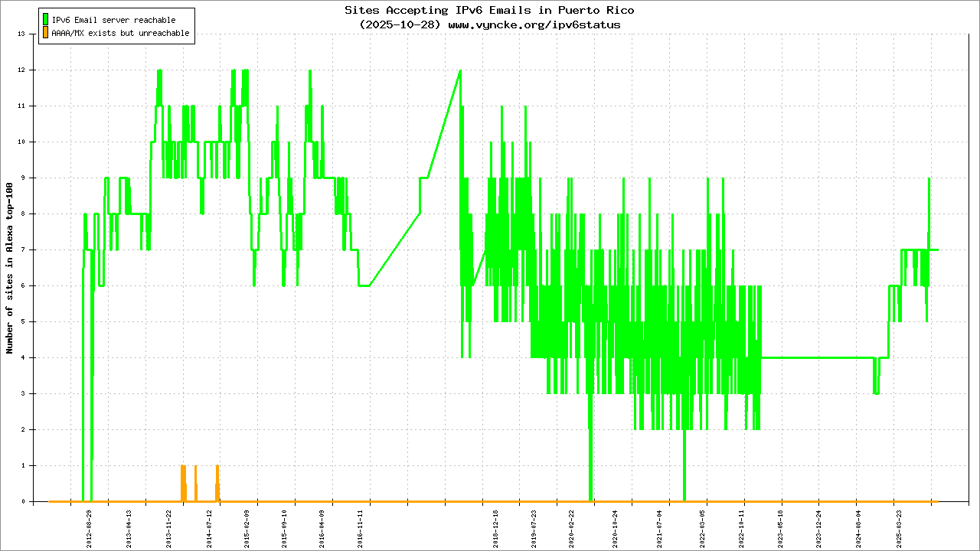Screen dimensions: 980x551
Task: Click the green legend swatch for reachable servers
Action: tap(46, 20)
